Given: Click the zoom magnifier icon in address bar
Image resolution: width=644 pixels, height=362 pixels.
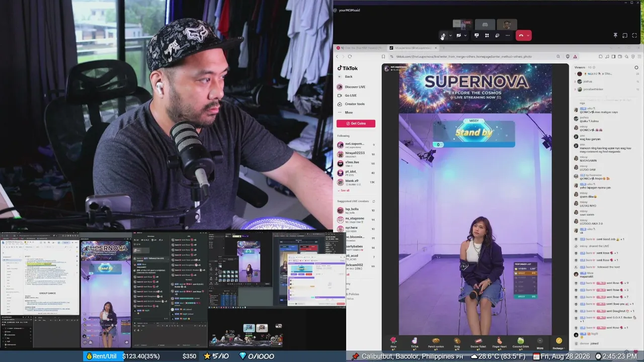Looking at the screenshot, I should [x=558, y=56].
